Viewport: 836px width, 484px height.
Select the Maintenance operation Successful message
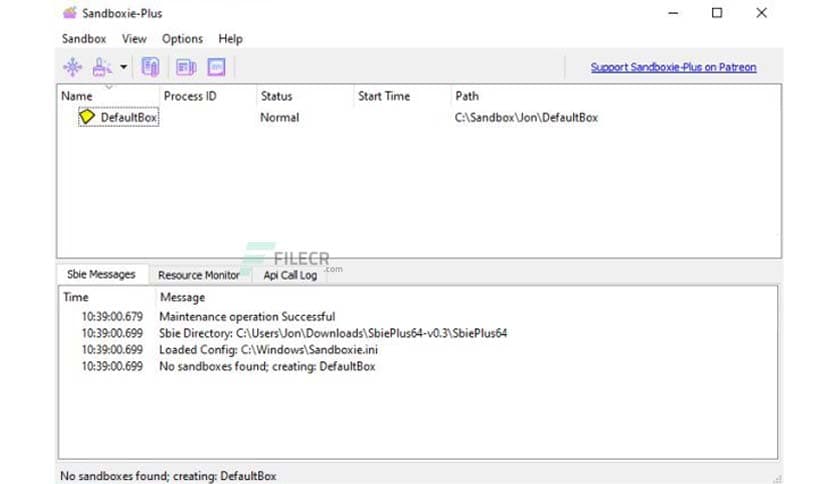click(x=247, y=317)
